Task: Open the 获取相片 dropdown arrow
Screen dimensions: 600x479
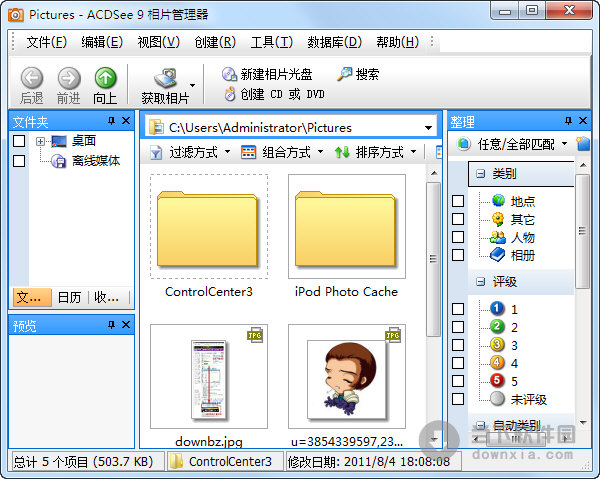Action: point(192,85)
